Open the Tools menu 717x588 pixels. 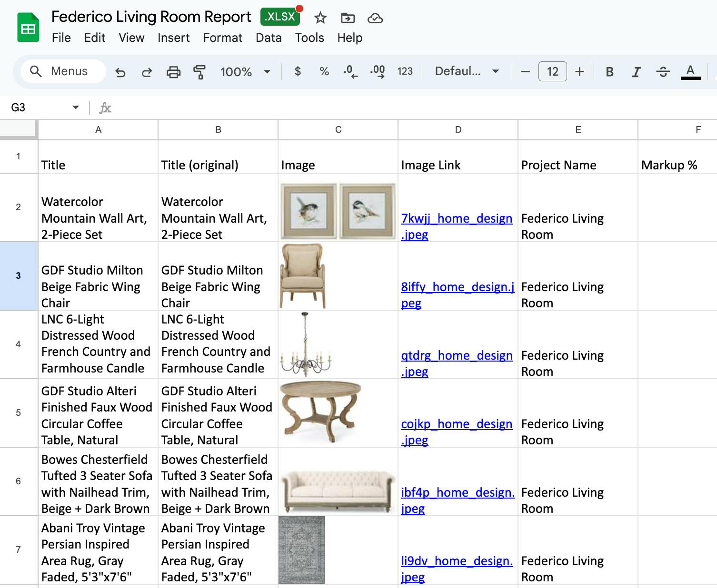click(x=309, y=38)
